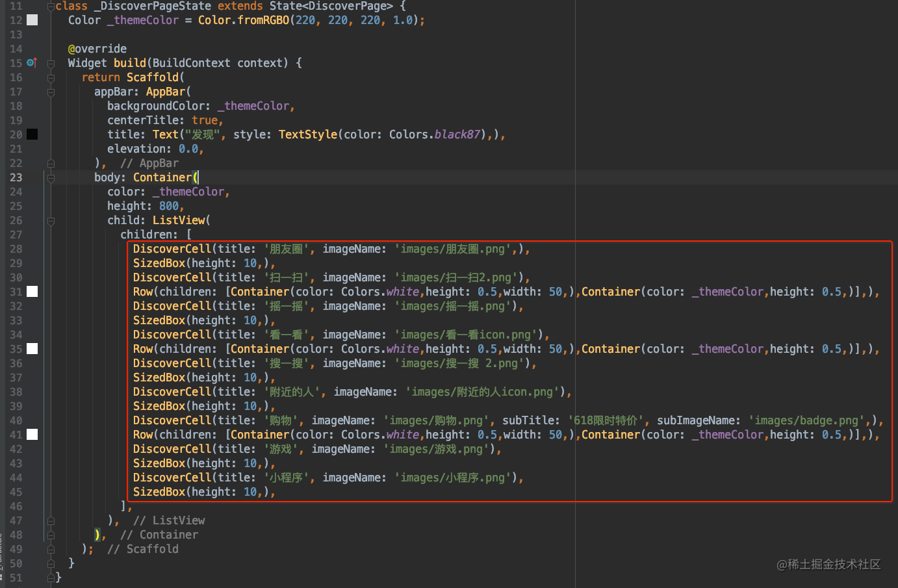The height and width of the screenshot is (588, 898).
Task: Click 'Color.fromRGBO' on line 12
Action: click(x=244, y=20)
